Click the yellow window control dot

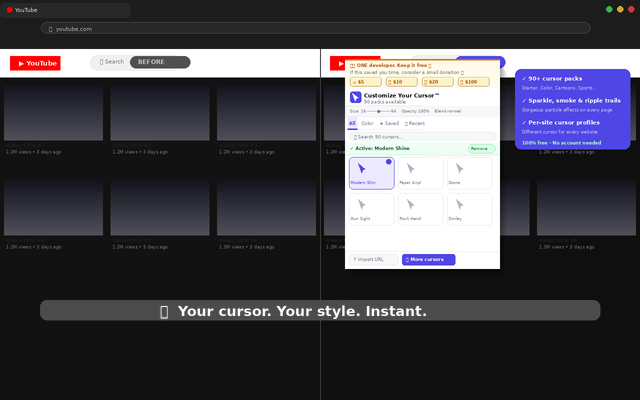coord(620,9)
